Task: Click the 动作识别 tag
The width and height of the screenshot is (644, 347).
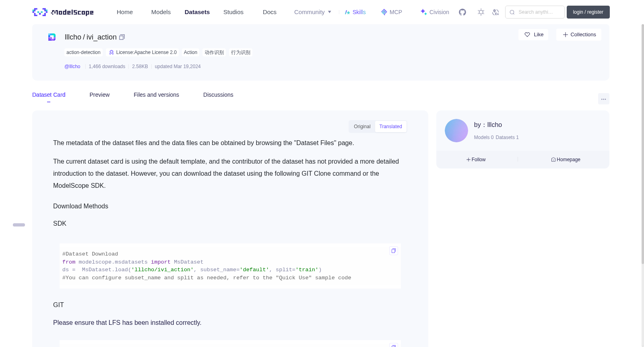Action: pos(214,52)
